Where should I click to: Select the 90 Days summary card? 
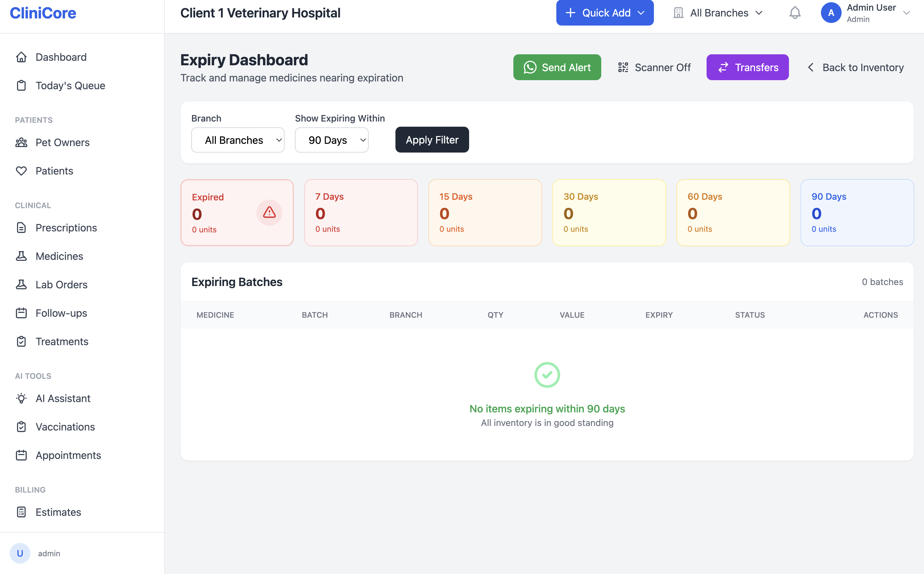(857, 213)
